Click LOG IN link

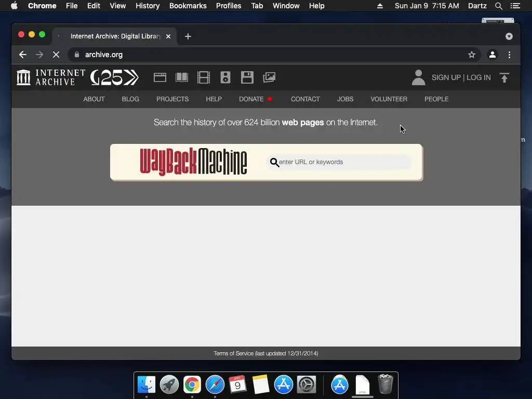coord(478,77)
